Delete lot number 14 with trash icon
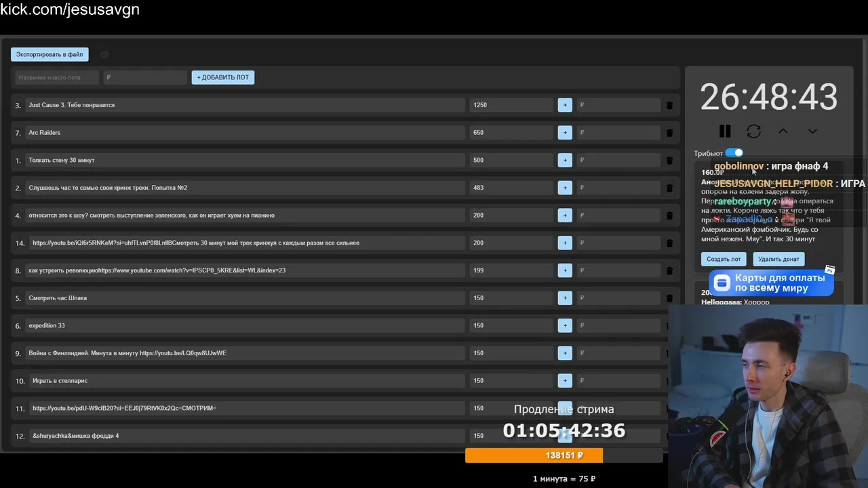Image resolution: width=868 pixels, height=488 pixels. coord(669,243)
